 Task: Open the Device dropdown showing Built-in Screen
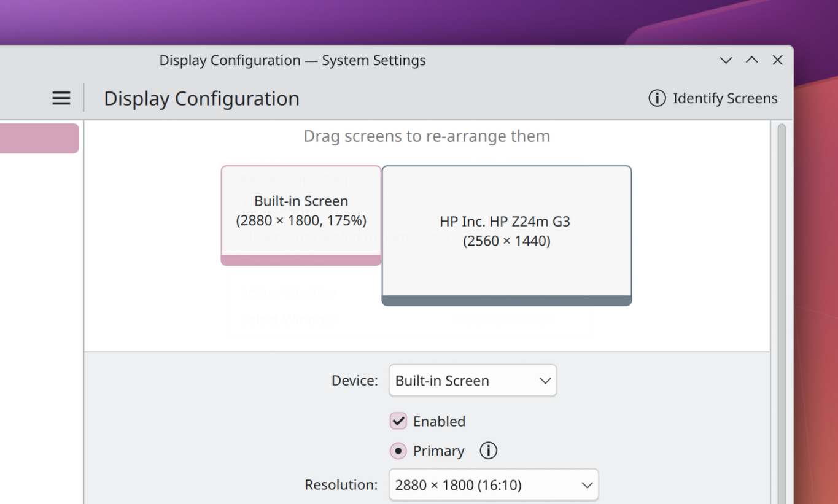[x=473, y=381]
